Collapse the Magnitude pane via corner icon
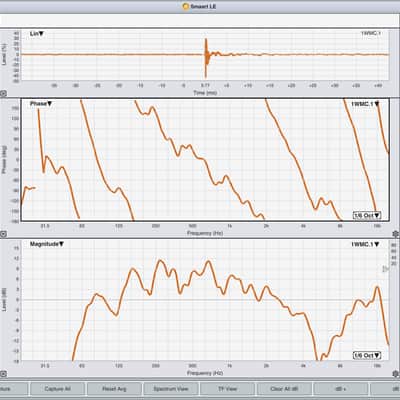This screenshot has height=400, width=400. (3, 374)
